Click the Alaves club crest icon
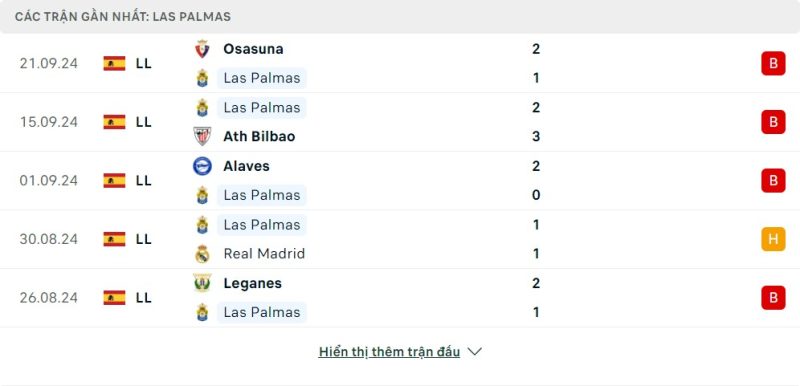Viewport: 800px width, 386px height. coord(203,166)
